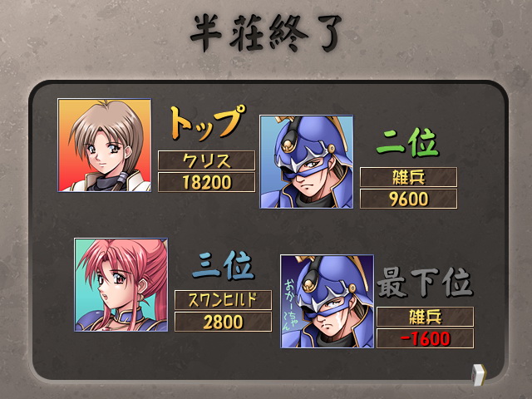Click the トップ rank label
Screen dimensions: 532x399
pyautogui.click(x=207, y=123)
